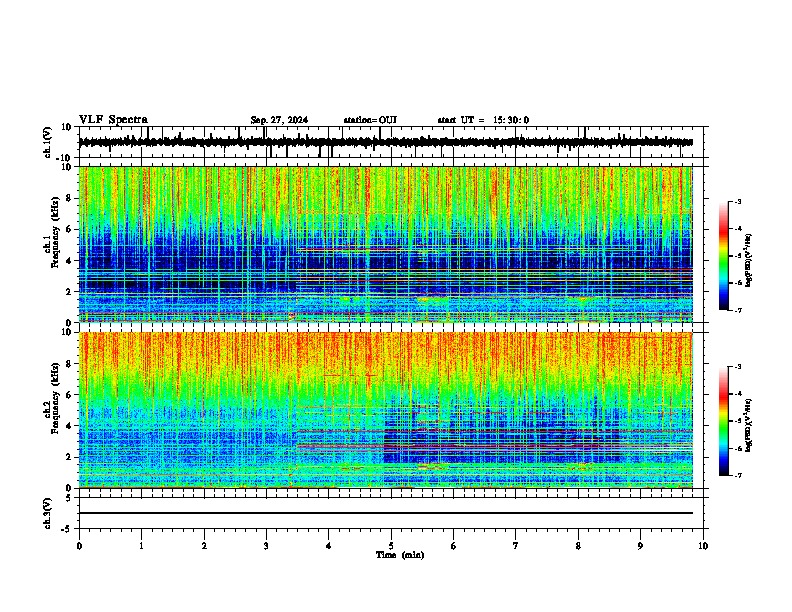
Task: Click the flat ch.3 voltage trace line
Action: click(x=385, y=513)
